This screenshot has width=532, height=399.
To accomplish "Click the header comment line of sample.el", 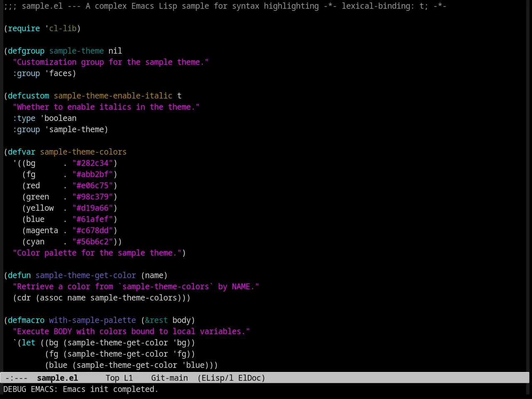I will pos(225,6).
